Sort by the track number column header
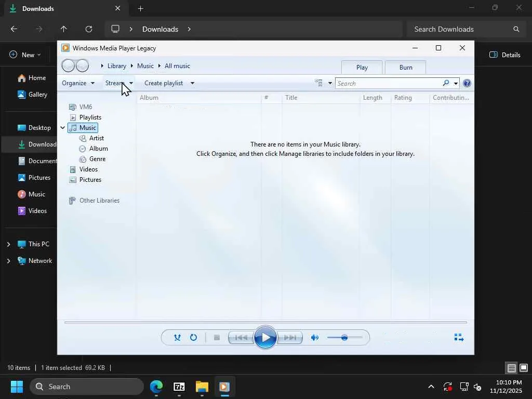Image resolution: width=532 pixels, height=399 pixels. (x=271, y=98)
